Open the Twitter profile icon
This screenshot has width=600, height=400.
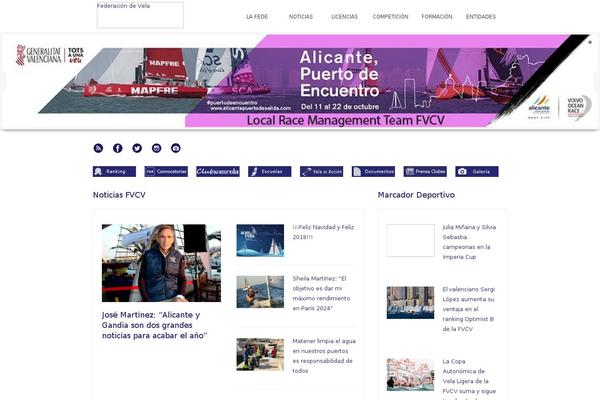pos(137,148)
